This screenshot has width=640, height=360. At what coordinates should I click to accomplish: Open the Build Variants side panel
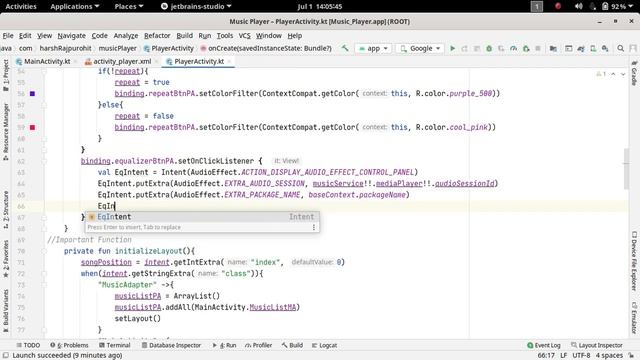coord(6,312)
